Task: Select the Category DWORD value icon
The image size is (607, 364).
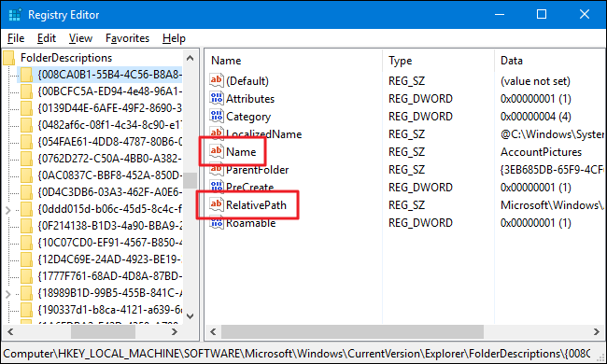Action: pos(217,116)
